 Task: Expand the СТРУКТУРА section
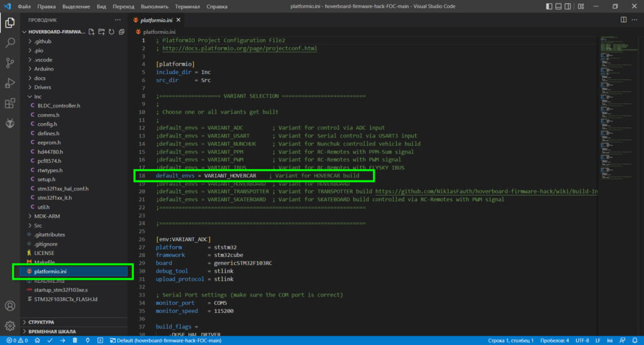point(74,322)
